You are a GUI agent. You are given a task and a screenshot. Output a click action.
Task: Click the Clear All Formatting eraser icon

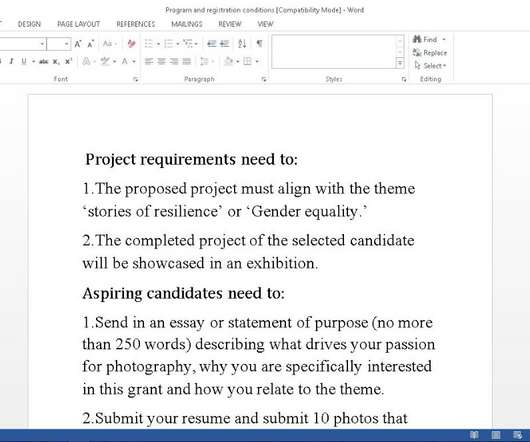(x=131, y=44)
